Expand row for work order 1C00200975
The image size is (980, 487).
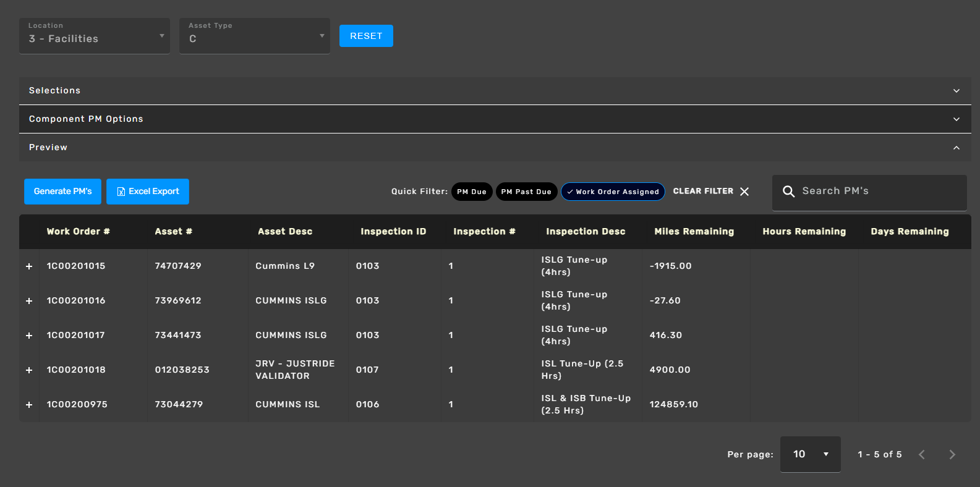[x=29, y=405]
